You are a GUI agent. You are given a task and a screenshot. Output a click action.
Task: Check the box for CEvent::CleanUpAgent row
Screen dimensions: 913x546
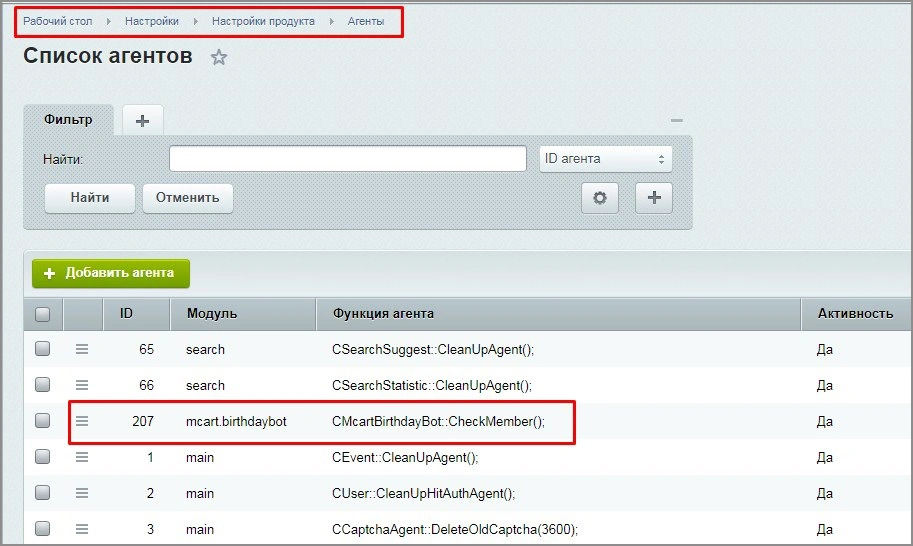(x=43, y=457)
